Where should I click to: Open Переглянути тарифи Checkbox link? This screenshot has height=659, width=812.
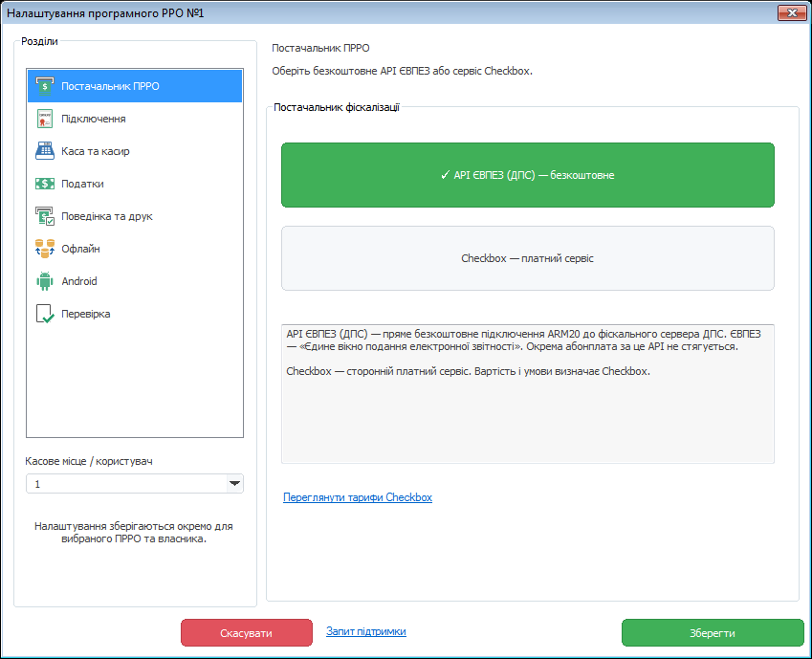(358, 497)
